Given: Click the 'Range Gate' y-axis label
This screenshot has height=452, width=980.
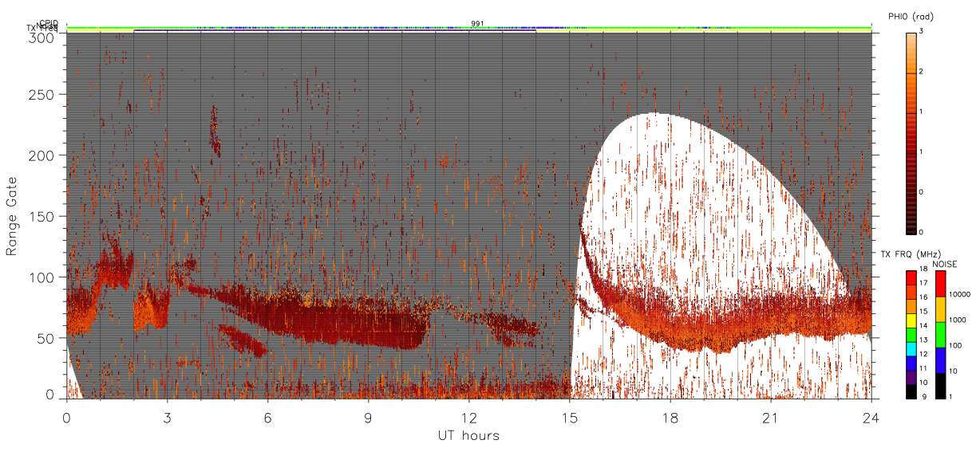Looking at the screenshot, I should pos(12,216).
